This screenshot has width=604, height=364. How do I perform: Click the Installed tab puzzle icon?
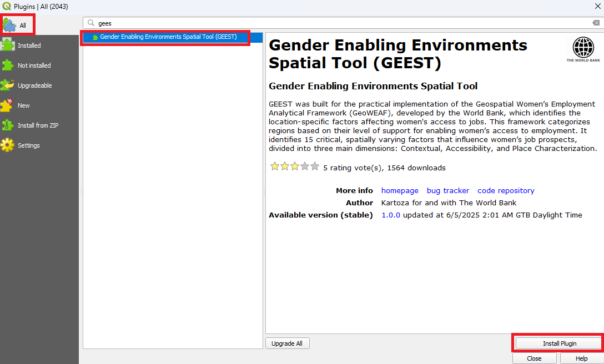(x=8, y=46)
